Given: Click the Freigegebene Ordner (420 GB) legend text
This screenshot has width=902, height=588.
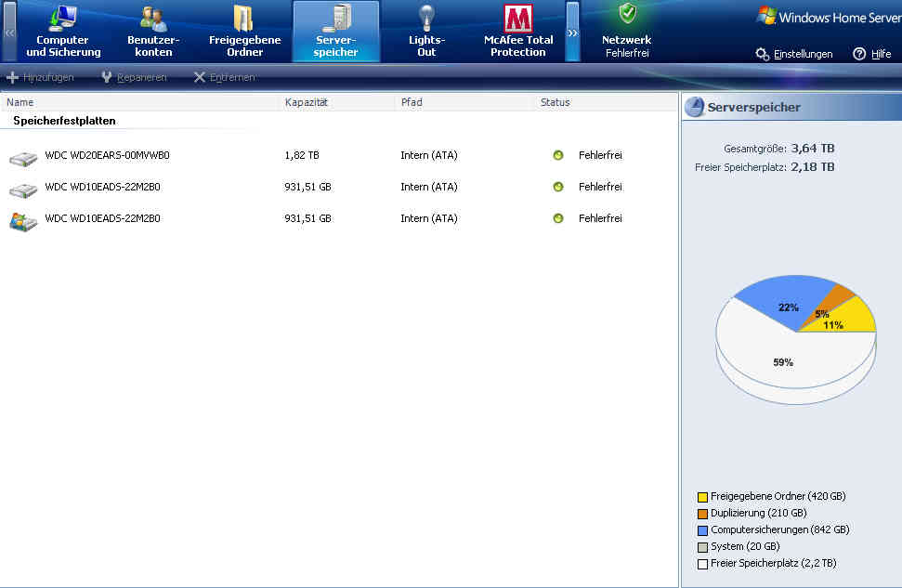Looking at the screenshot, I should [x=778, y=496].
